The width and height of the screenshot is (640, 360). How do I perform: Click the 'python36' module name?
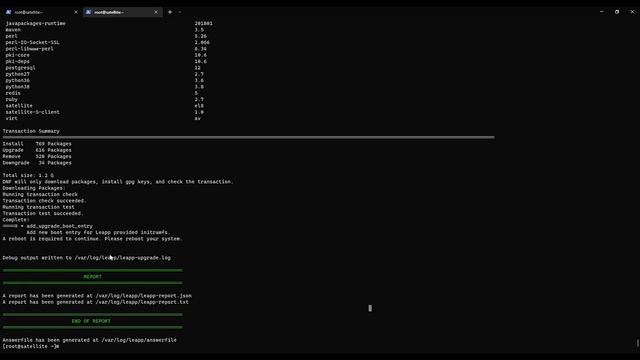click(18, 80)
